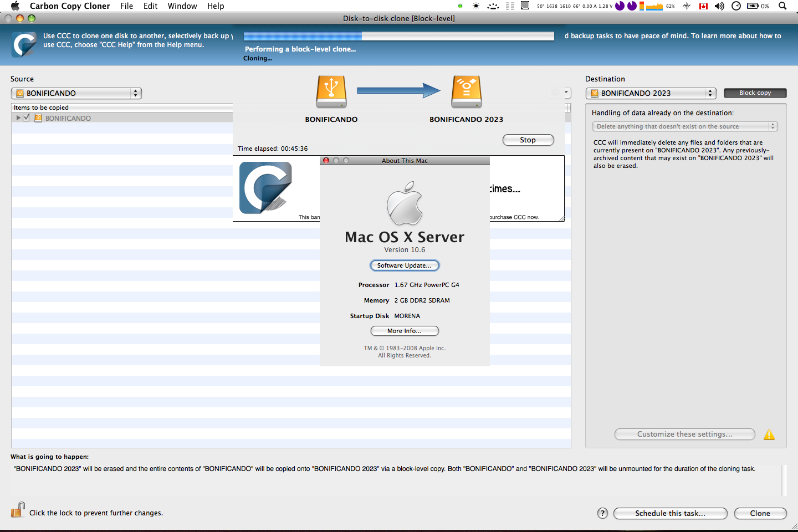
Task: Click Schedule this task button
Action: pyautogui.click(x=671, y=513)
